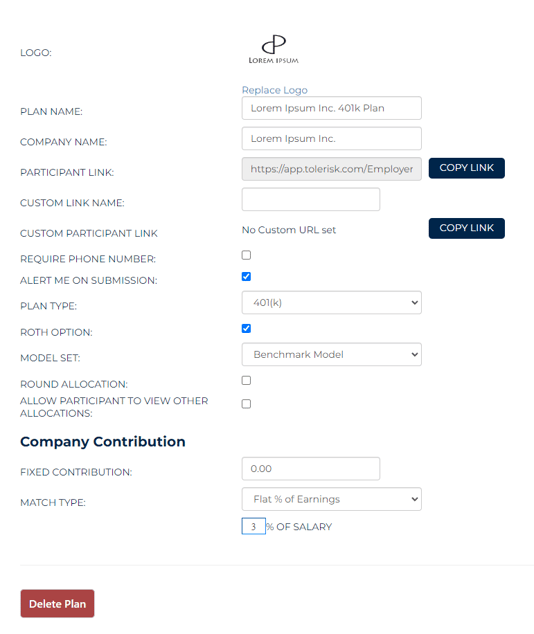
Task: Expand the Model Set Benchmark Model dropdown
Action: [331, 354]
